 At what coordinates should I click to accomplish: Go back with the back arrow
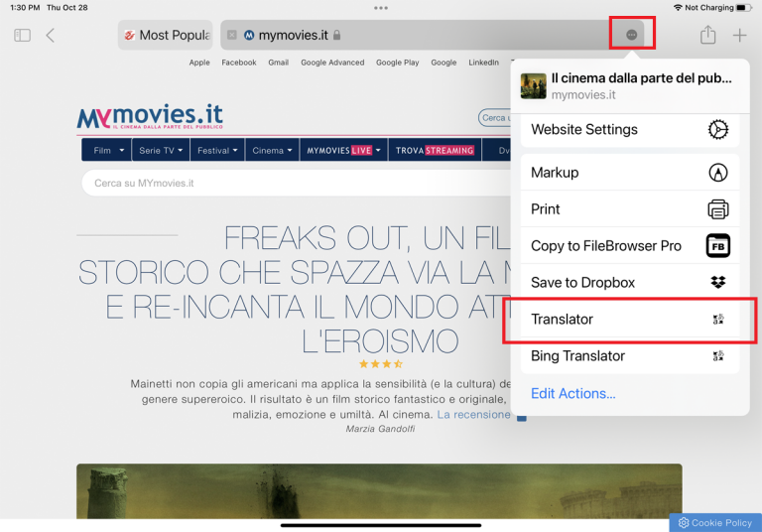(x=50, y=36)
